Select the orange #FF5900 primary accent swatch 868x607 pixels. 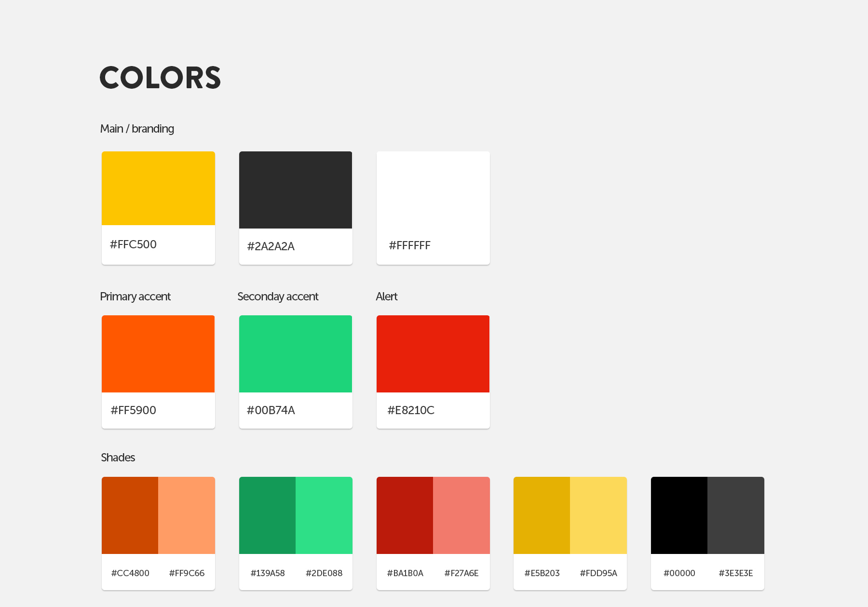(158, 354)
